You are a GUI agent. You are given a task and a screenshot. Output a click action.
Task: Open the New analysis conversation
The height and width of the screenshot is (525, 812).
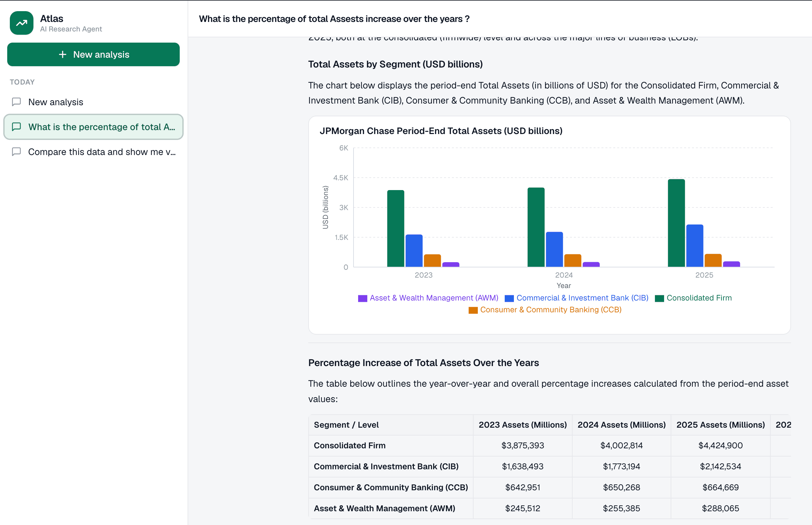click(x=93, y=102)
